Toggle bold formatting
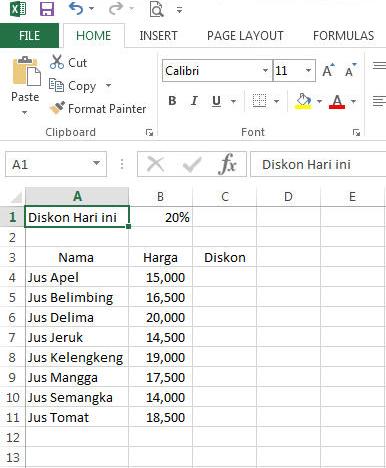This screenshot has height=468, width=386. point(172,101)
